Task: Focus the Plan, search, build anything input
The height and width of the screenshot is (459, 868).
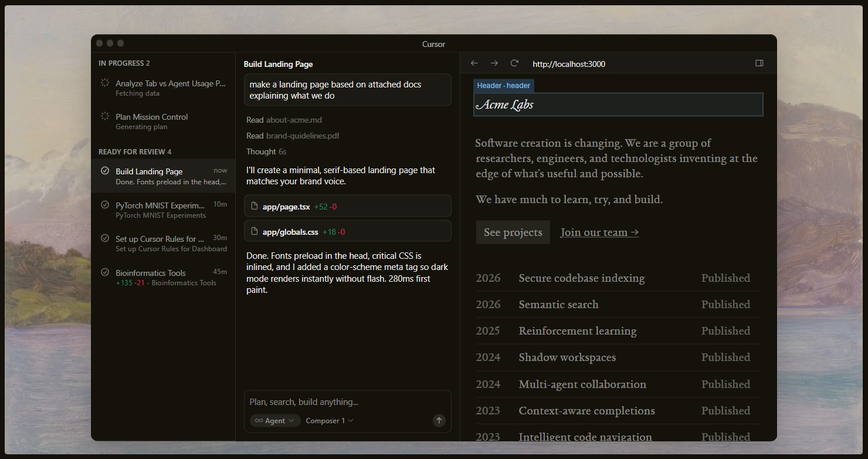Action: coord(347,402)
